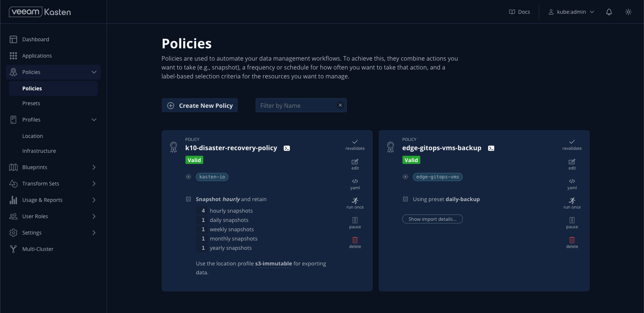Click ribbon icon on k10-disaster-recovery-policy card
Screen dimensions: 644x313
(174, 147)
